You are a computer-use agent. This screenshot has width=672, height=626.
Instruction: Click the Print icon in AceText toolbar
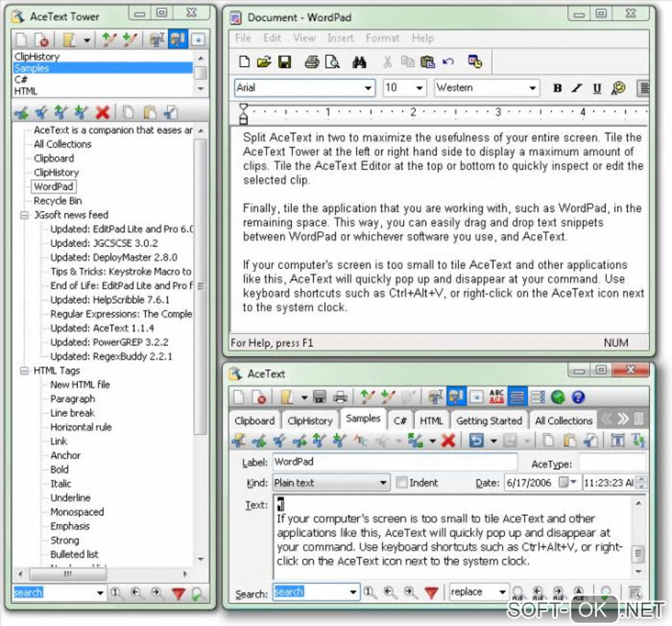pyautogui.click(x=341, y=397)
